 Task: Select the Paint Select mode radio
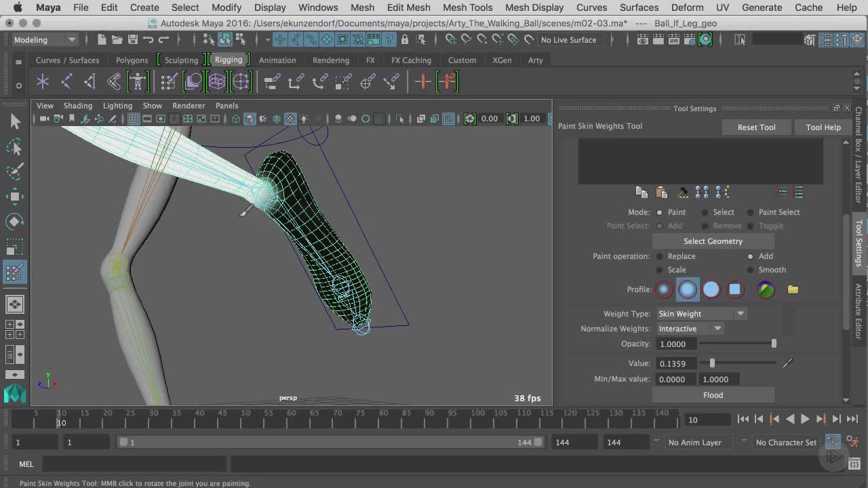tap(751, 212)
